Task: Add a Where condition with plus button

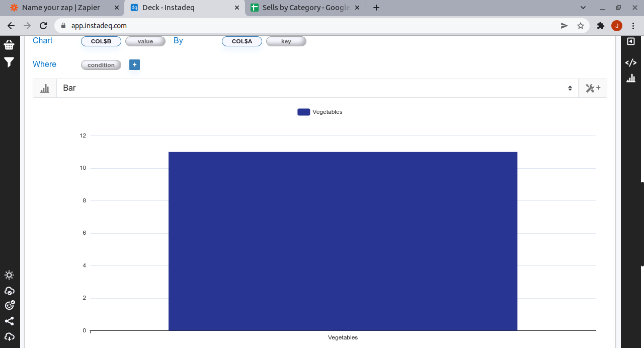Action: pyautogui.click(x=134, y=64)
